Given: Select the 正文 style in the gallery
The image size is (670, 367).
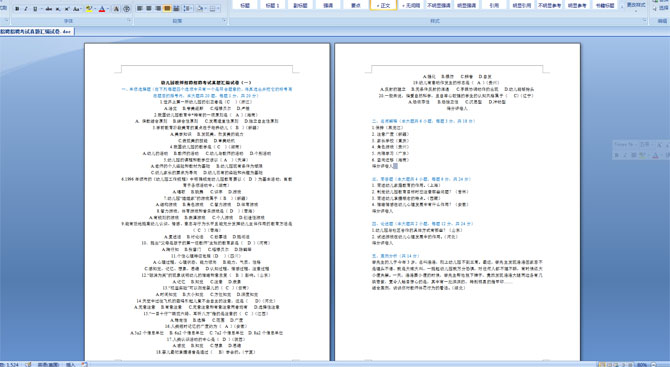Looking at the screenshot, I should (383, 5).
